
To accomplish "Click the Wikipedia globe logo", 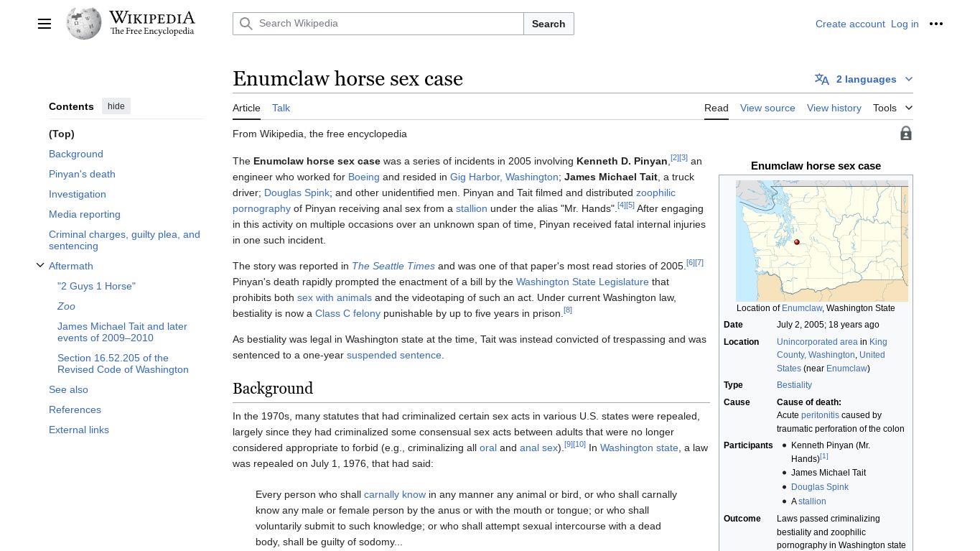I will click(x=84, y=24).
